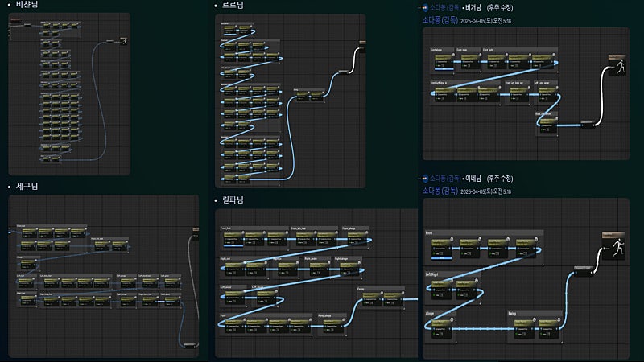This screenshot has height=362, width=644.
Task: Click the avatar icon beside the 버거님 header
Action: point(425,7)
